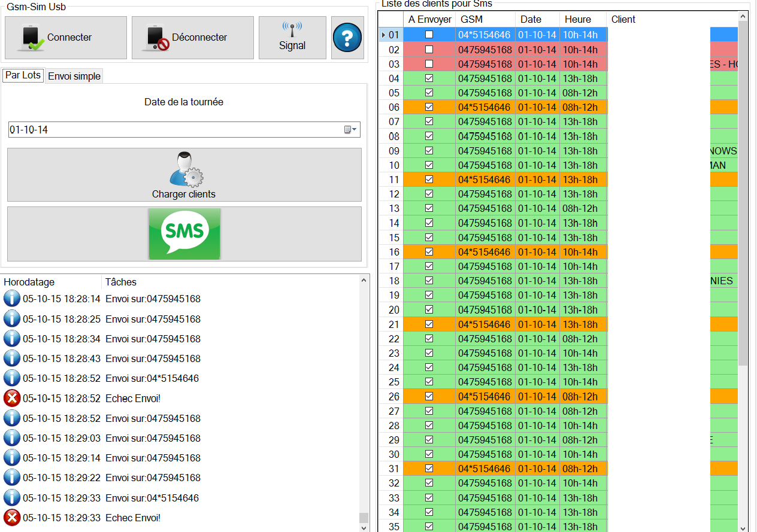
Task: Open the date picker calendar dropdown
Action: [350, 130]
